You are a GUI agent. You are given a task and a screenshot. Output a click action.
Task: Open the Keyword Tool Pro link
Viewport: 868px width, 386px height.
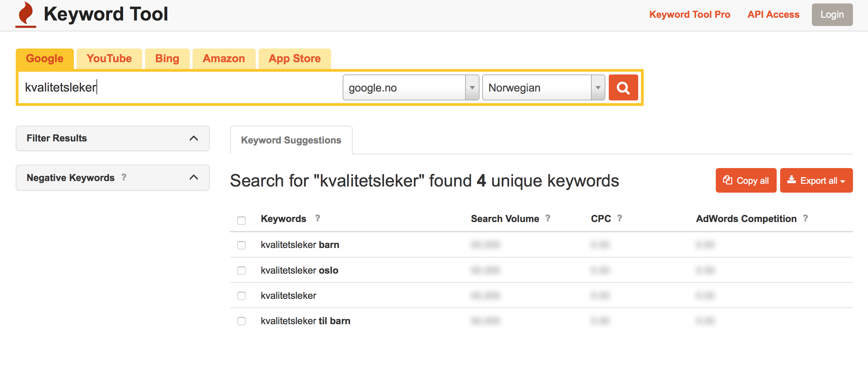(689, 15)
